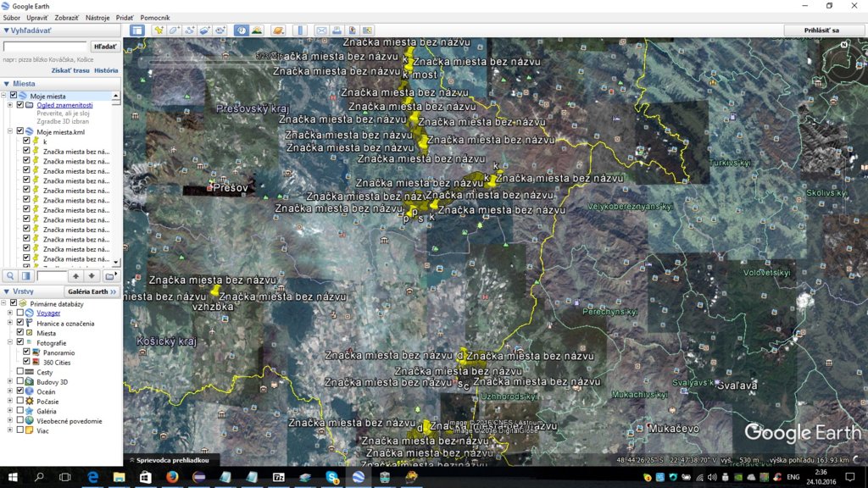Toggle the sidebar visibility toolbar button
This screenshot has height=488, width=868.
click(136, 30)
